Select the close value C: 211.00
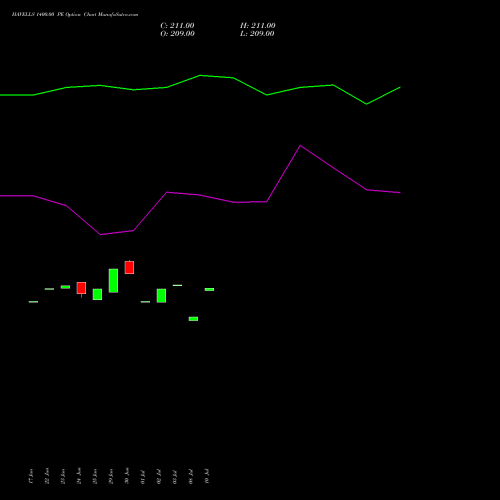This screenshot has height=500, width=500. pyautogui.click(x=177, y=26)
